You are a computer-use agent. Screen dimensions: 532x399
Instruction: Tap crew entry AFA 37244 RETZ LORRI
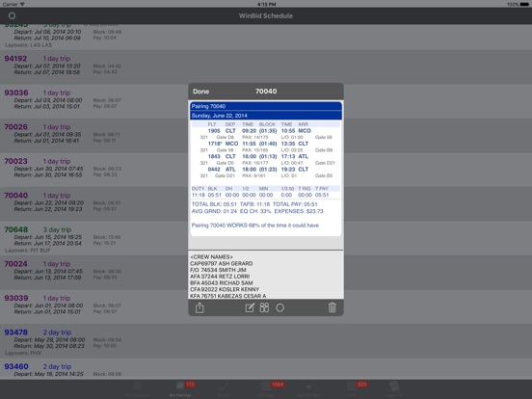(x=220, y=277)
